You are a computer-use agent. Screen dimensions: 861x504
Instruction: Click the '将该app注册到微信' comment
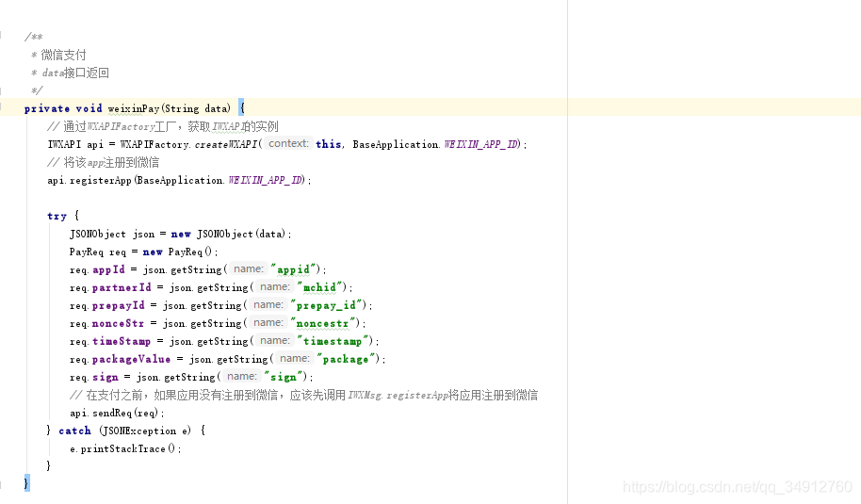point(104,163)
